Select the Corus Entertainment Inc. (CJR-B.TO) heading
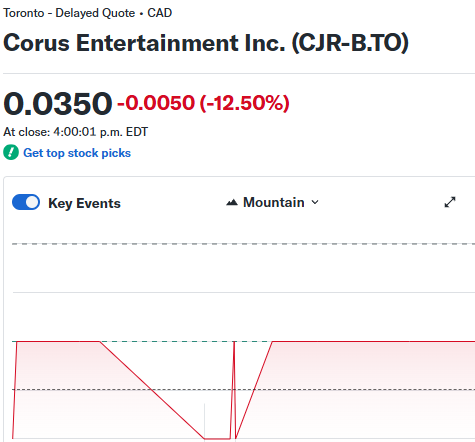The width and height of the screenshot is (475, 442). [206, 43]
